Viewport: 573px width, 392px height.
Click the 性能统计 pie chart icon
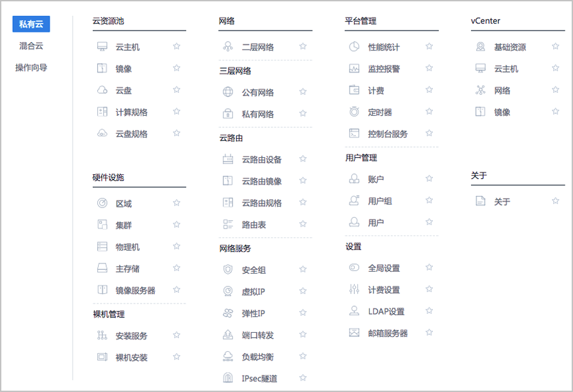click(354, 46)
